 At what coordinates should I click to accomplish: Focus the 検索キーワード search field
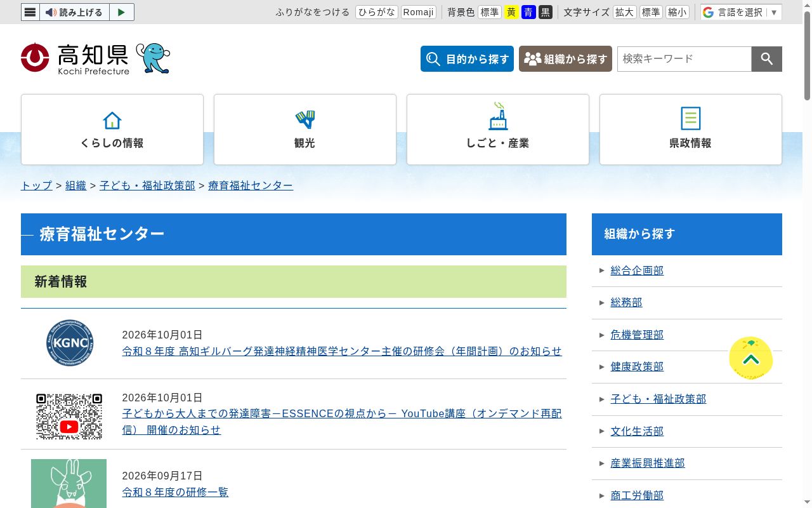pyautogui.click(x=684, y=59)
